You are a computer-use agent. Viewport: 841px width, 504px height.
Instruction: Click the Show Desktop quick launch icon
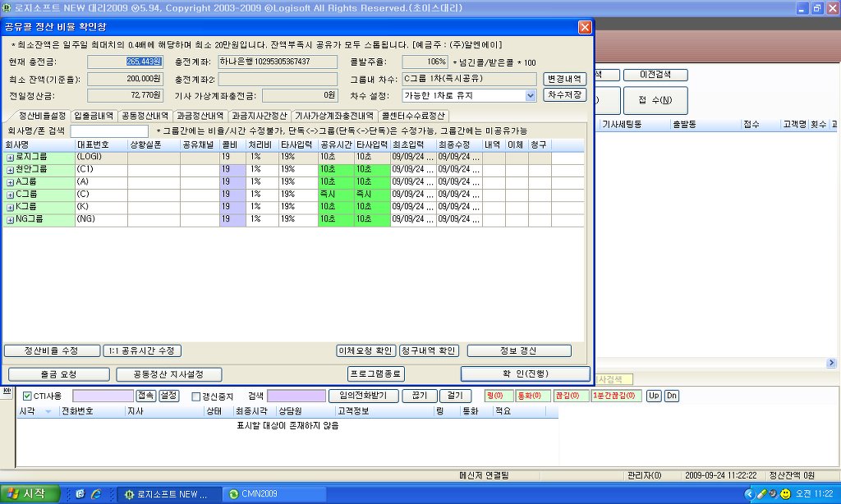point(80,494)
